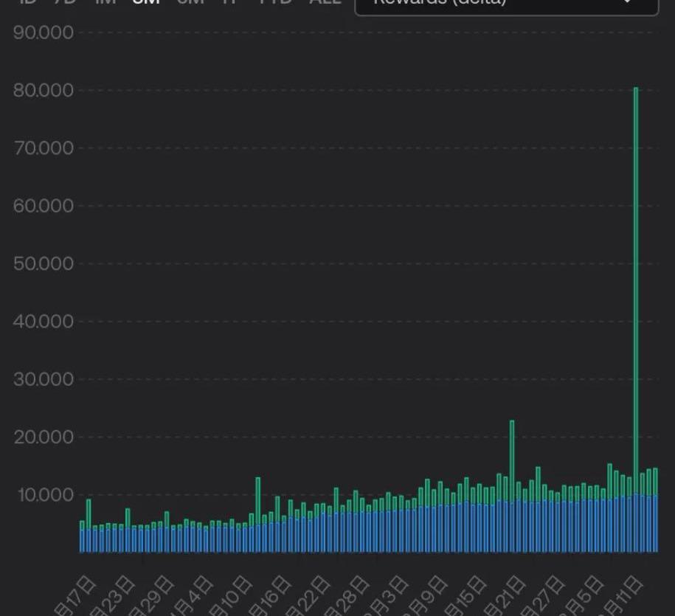Select the 1Y time range
Image resolution: width=675 pixels, height=616 pixels.
click(230, 2)
